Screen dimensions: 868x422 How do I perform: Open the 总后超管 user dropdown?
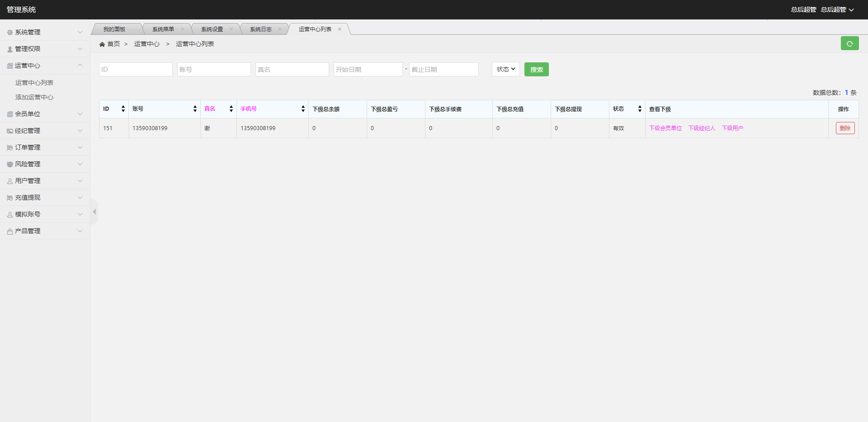[x=837, y=9]
